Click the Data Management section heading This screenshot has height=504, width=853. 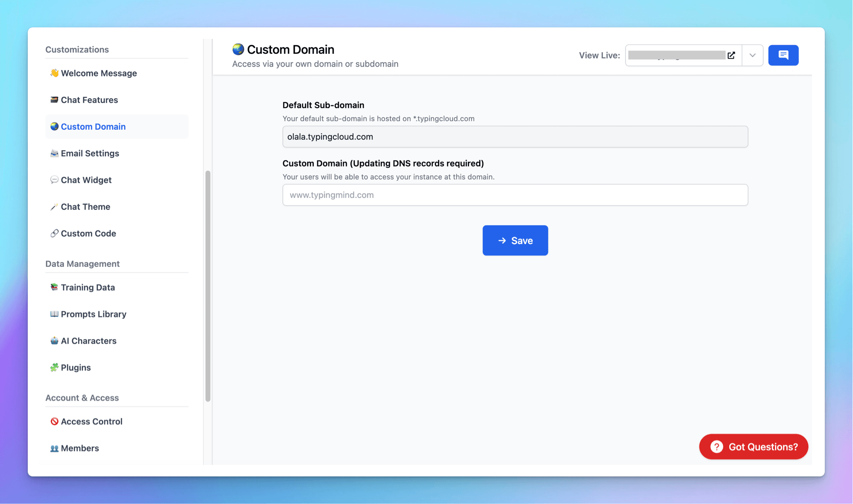coord(82,264)
